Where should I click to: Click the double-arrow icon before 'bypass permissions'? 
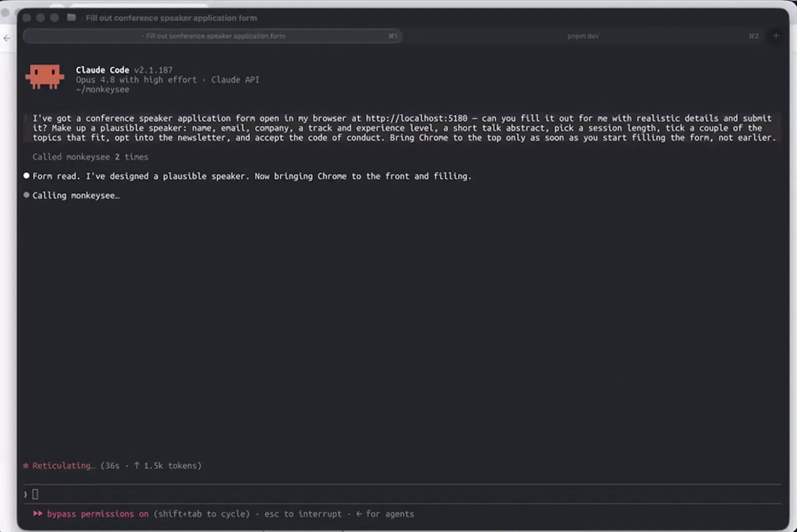coord(37,514)
